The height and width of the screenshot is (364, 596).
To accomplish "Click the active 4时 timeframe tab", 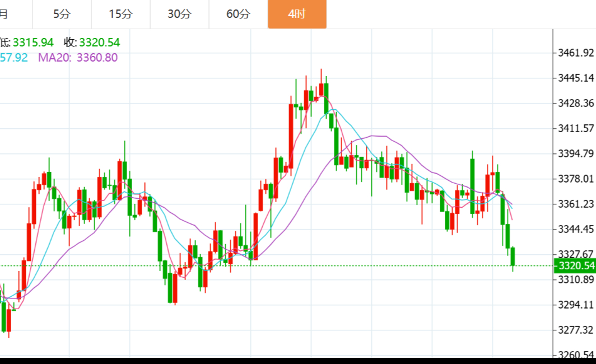I will pos(297,14).
